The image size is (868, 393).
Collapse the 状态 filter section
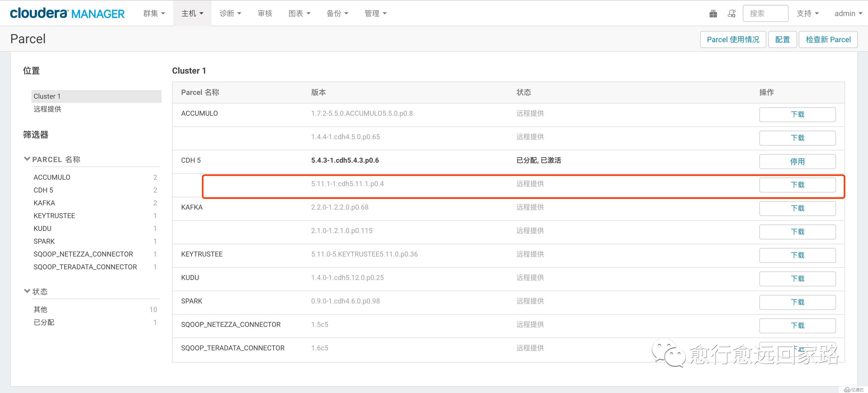pyautogui.click(x=27, y=291)
